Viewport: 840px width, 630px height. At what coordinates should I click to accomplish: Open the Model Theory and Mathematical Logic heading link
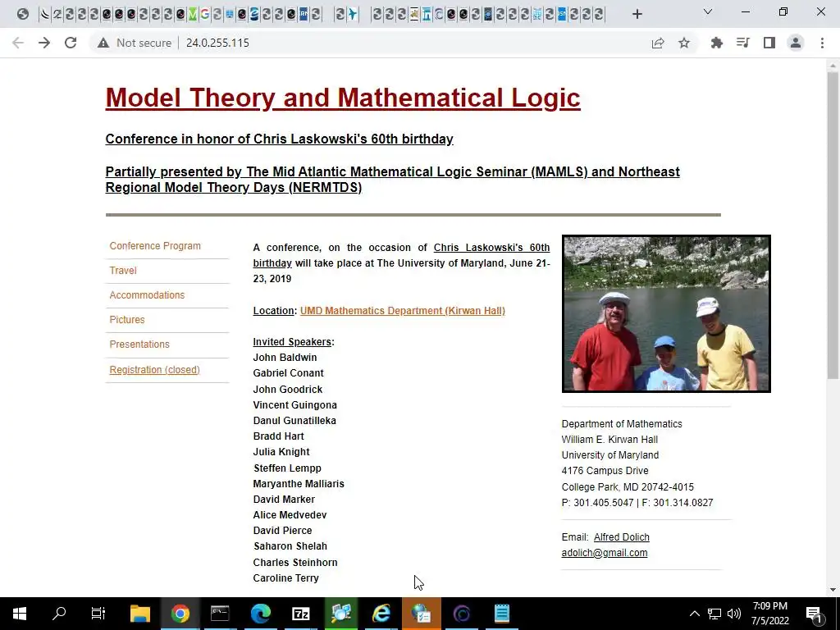pos(343,98)
